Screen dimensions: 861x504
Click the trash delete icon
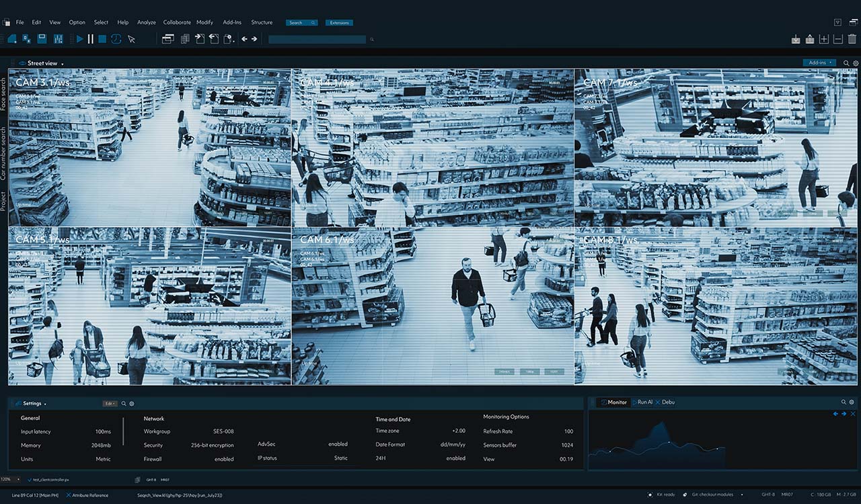[x=852, y=39]
